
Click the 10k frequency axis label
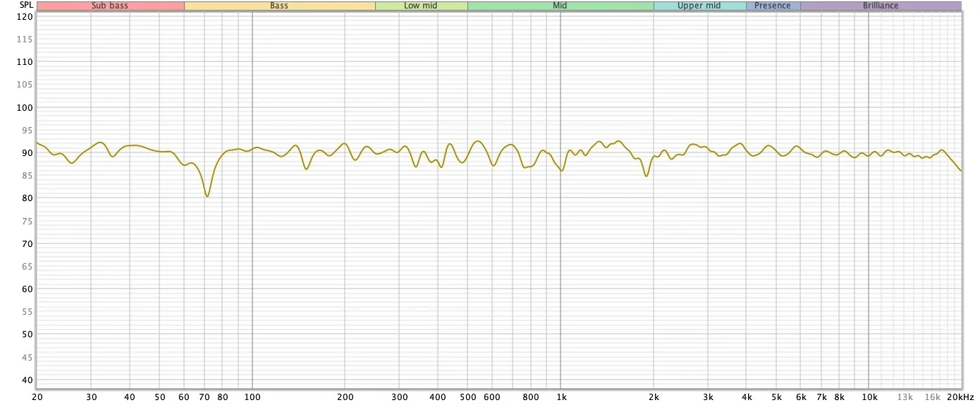(869, 397)
